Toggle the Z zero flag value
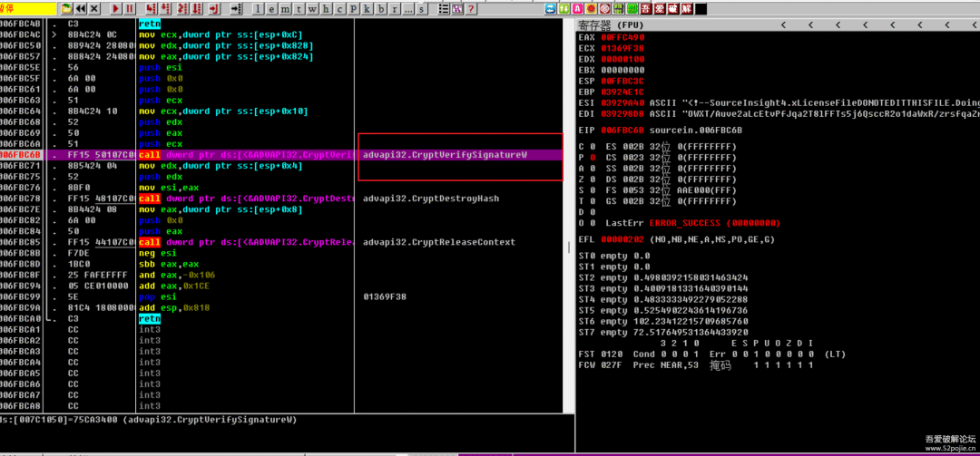 (x=593, y=178)
